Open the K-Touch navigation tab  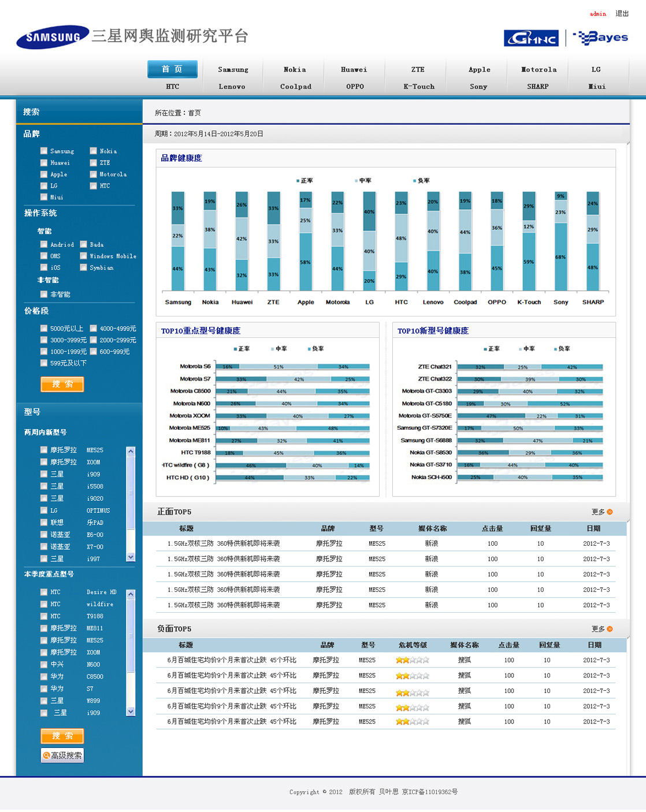[419, 87]
